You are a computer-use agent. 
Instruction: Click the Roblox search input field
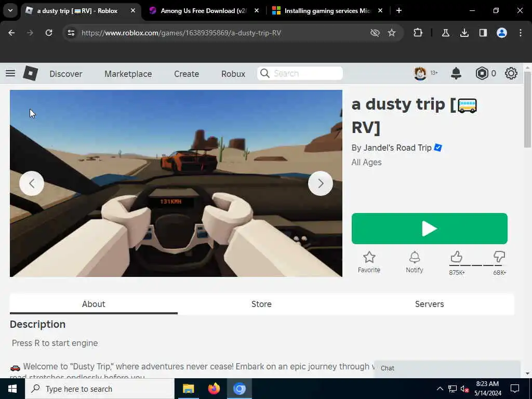click(x=300, y=73)
